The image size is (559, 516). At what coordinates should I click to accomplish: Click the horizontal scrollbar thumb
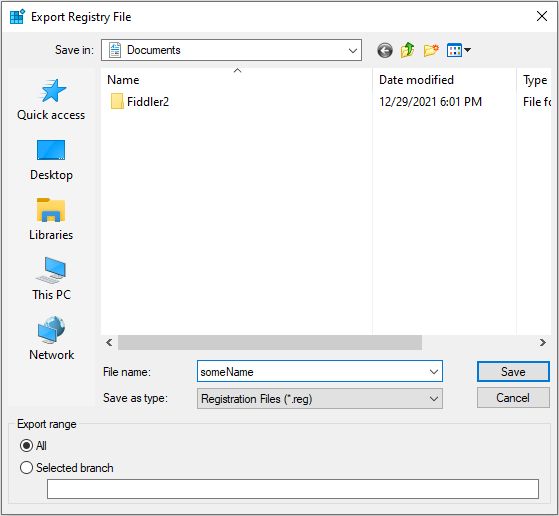(x=270, y=343)
